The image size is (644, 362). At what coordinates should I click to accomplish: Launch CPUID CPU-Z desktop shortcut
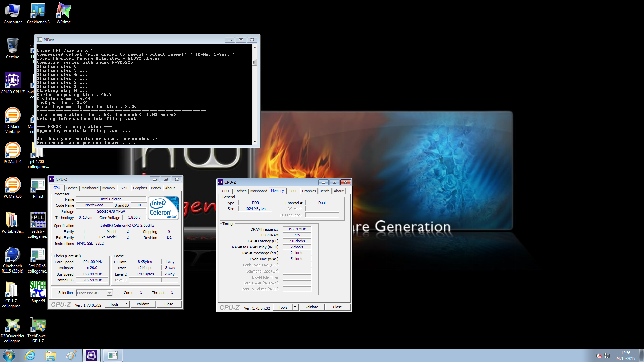coord(13,83)
